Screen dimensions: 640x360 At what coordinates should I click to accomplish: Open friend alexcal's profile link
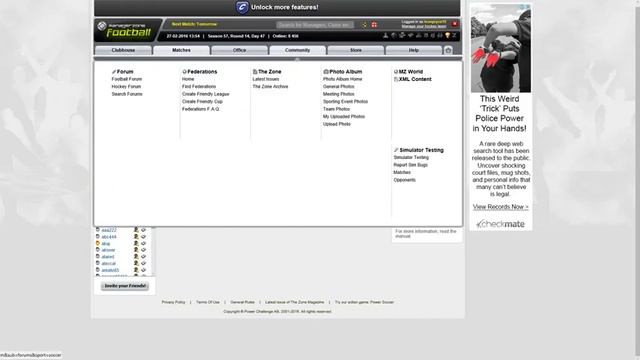109,264
